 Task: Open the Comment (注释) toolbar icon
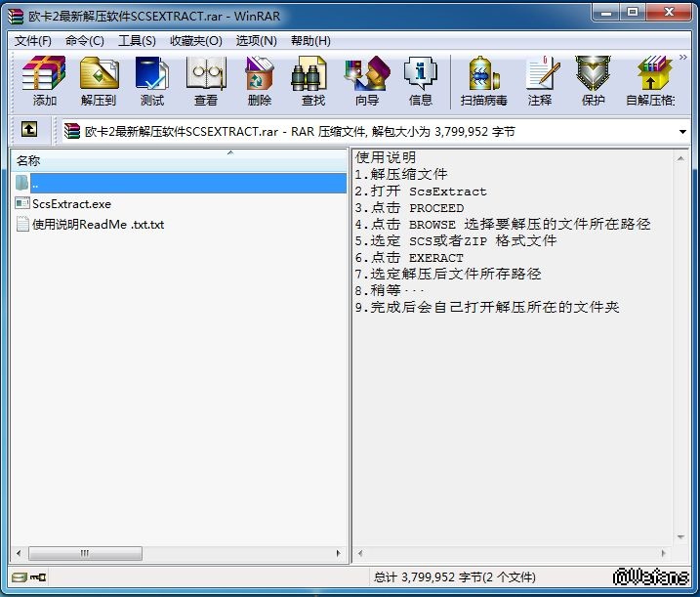tap(540, 81)
